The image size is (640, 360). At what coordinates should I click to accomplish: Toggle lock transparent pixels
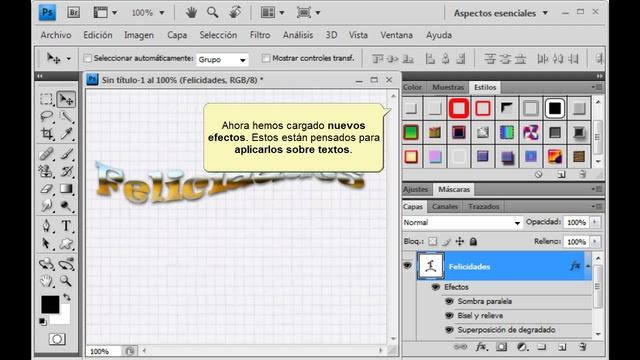(x=433, y=242)
